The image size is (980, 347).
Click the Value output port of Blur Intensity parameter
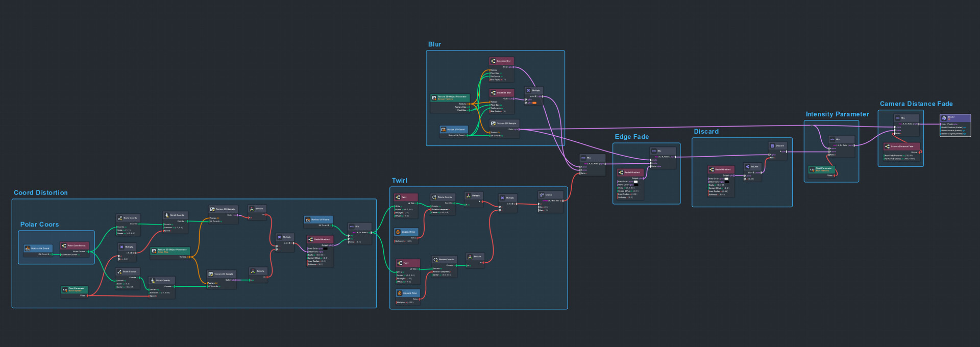(x=834, y=176)
